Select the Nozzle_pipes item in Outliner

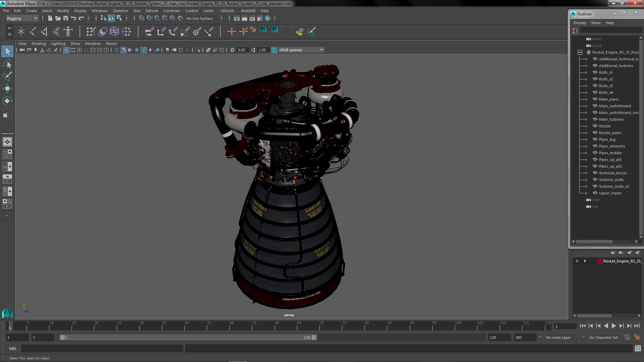pyautogui.click(x=610, y=133)
